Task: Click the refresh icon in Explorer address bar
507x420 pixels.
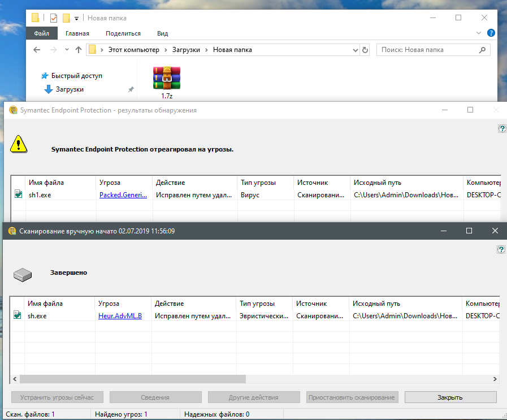Action: [365, 50]
